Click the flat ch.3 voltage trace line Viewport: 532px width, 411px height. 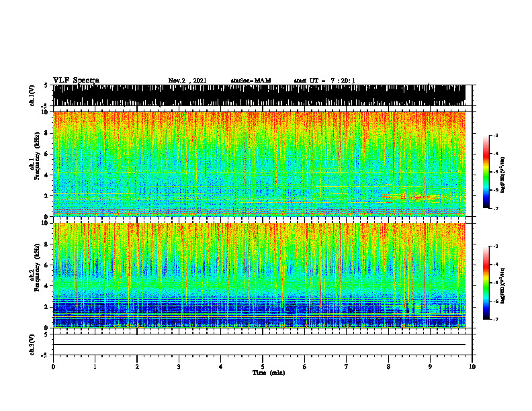[x=259, y=345]
